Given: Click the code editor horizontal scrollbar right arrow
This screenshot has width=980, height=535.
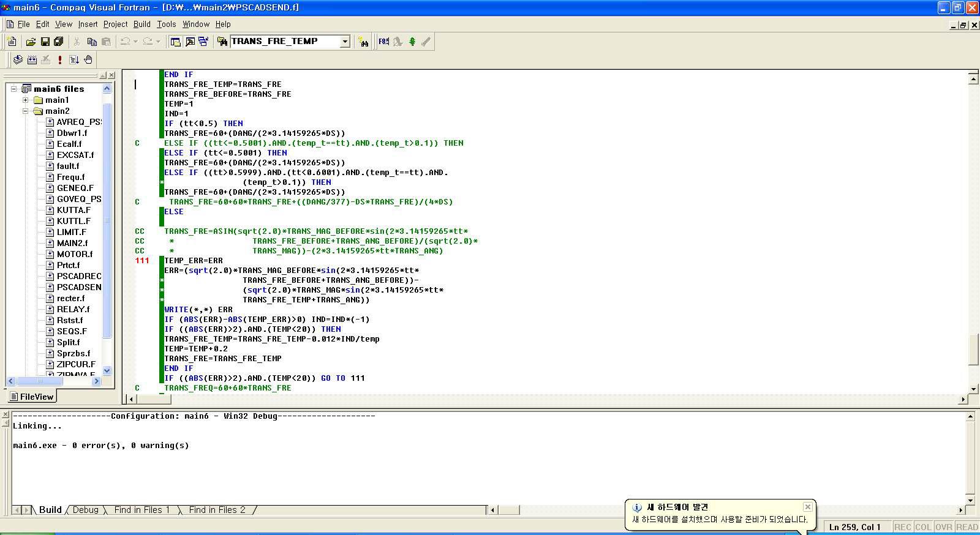Looking at the screenshot, I should 963,399.
